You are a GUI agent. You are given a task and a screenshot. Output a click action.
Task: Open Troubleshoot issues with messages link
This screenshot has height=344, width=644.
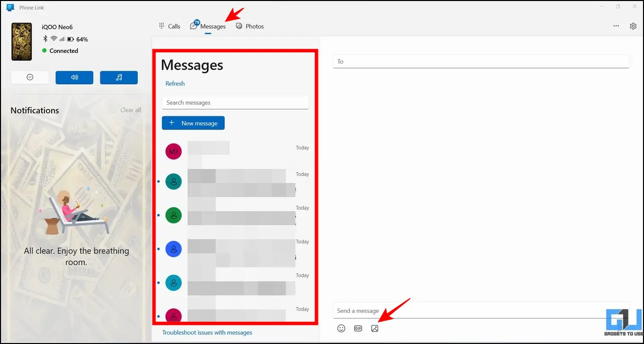coord(207,332)
